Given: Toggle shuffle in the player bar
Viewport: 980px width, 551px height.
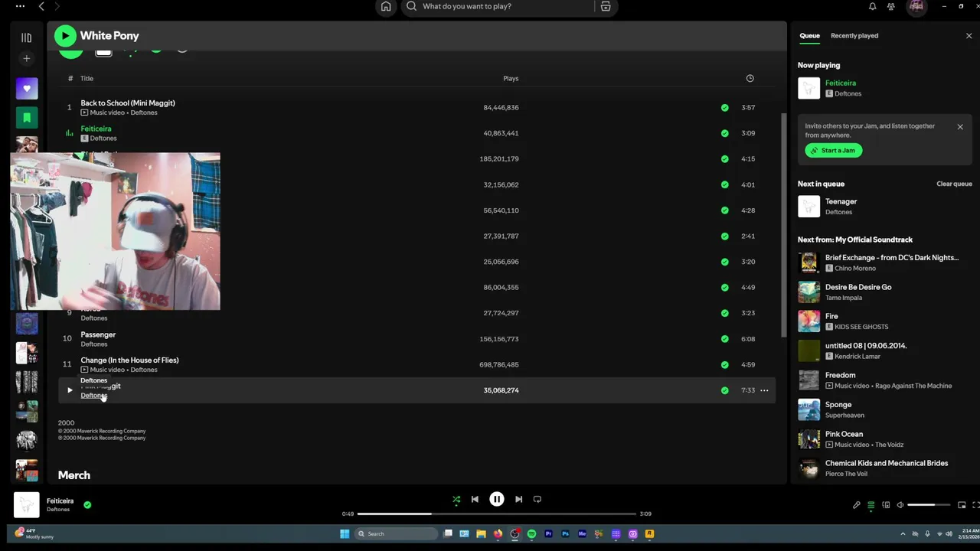Looking at the screenshot, I should pos(456,499).
